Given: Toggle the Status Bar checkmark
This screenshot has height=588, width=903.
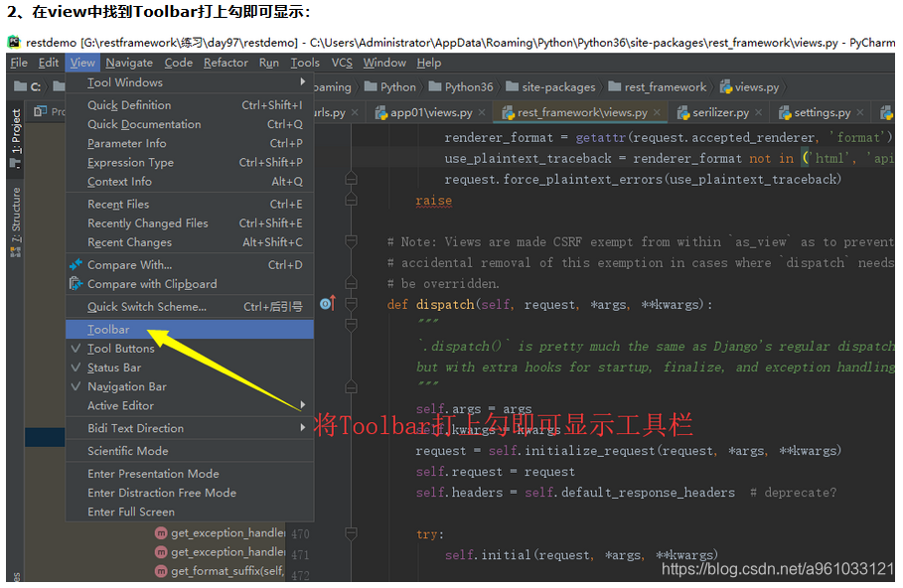Looking at the screenshot, I should [75, 367].
